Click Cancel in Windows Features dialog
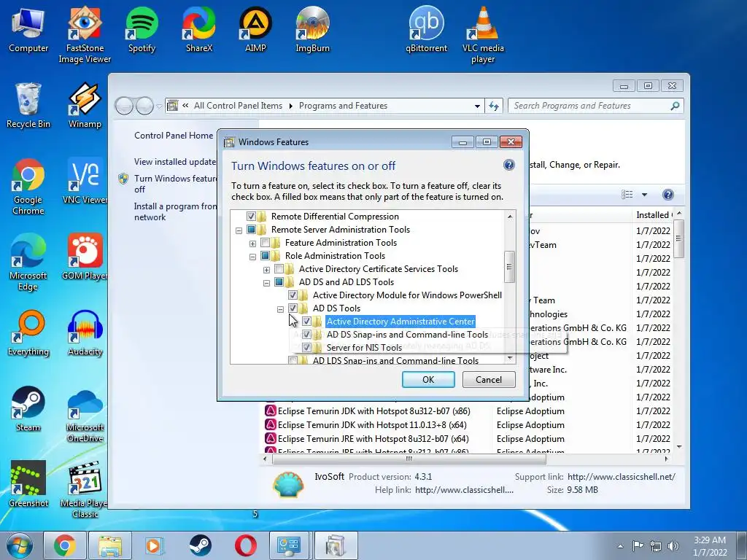747x560 pixels. click(x=489, y=379)
